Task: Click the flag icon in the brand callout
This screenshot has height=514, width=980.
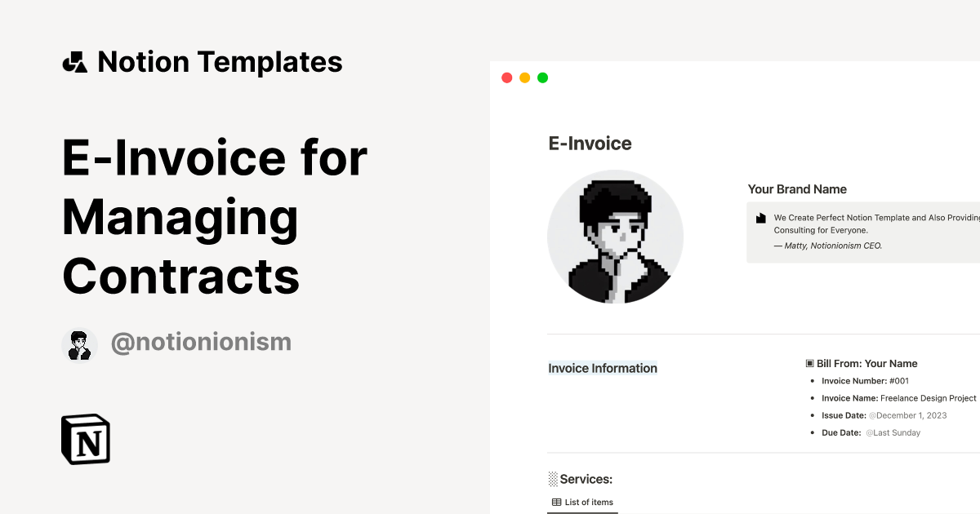Action: point(761,217)
